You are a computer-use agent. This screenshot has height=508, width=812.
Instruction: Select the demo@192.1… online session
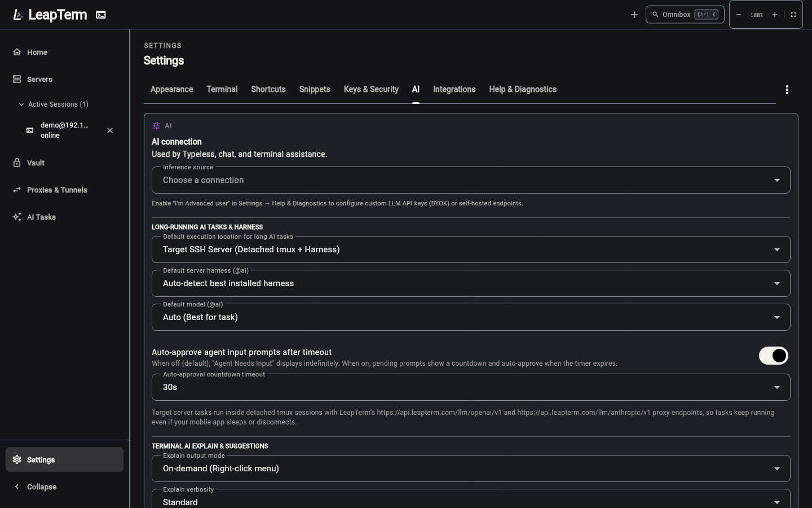tap(64, 130)
